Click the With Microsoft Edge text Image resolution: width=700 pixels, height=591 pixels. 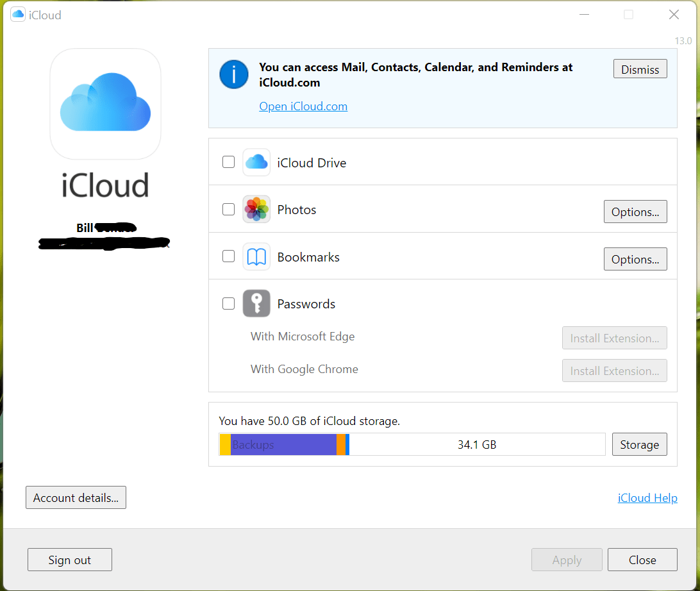(x=303, y=337)
